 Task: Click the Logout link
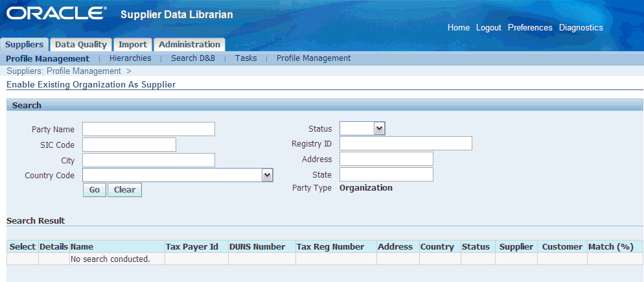tap(489, 27)
